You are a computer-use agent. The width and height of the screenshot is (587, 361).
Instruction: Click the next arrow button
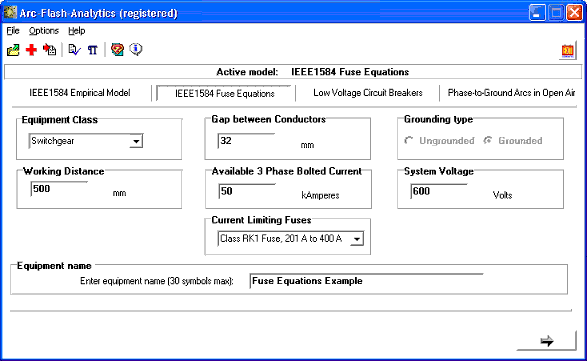coord(547,341)
